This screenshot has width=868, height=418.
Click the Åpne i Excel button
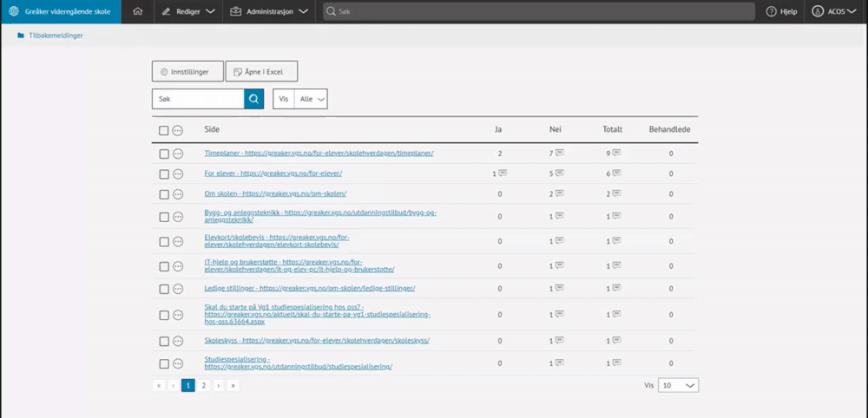[x=262, y=72]
